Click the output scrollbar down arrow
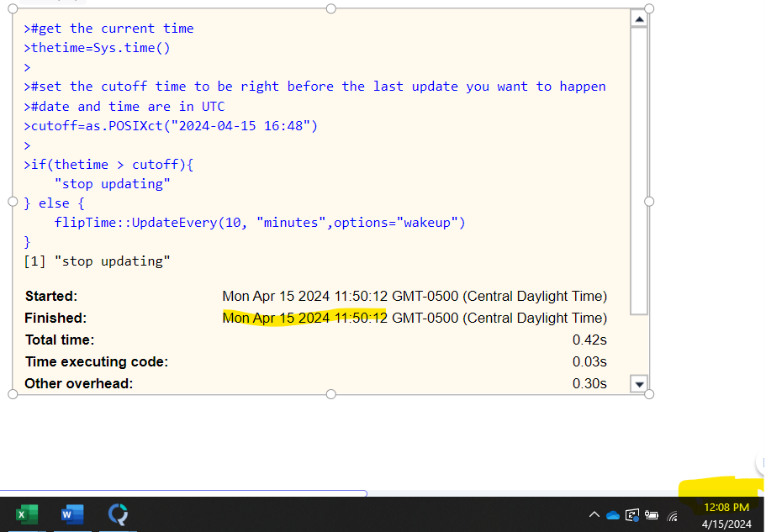This screenshot has width=766, height=532. (x=639, y=384)
